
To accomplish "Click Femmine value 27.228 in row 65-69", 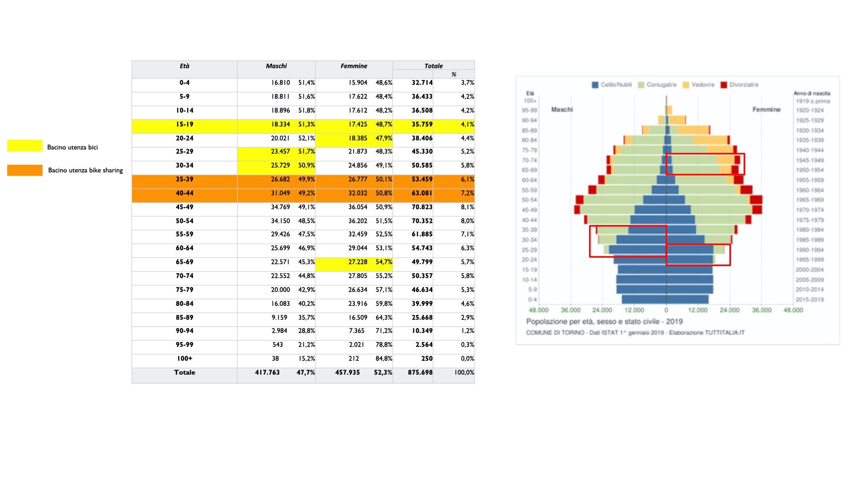I will [x=358, y=262].
